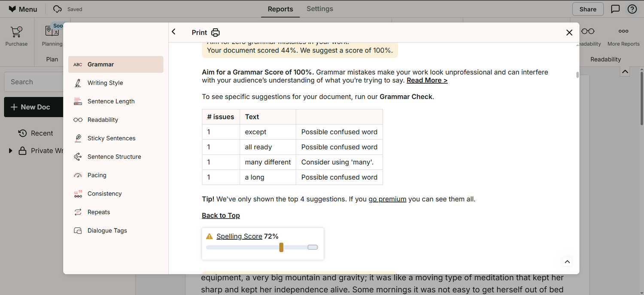Screen dimensions: 644x295
Task: Open the Consistency report section
Action: click(115, 193)
